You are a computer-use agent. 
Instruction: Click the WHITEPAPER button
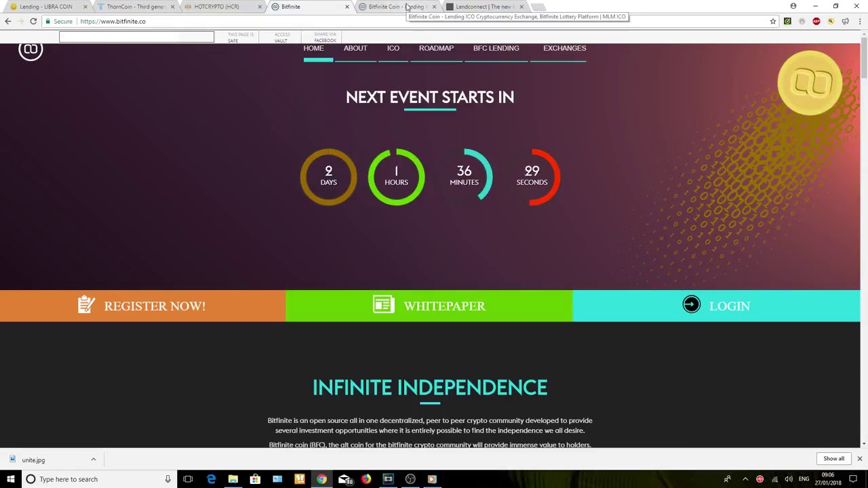pyautogui.click(x=429, y=306)
